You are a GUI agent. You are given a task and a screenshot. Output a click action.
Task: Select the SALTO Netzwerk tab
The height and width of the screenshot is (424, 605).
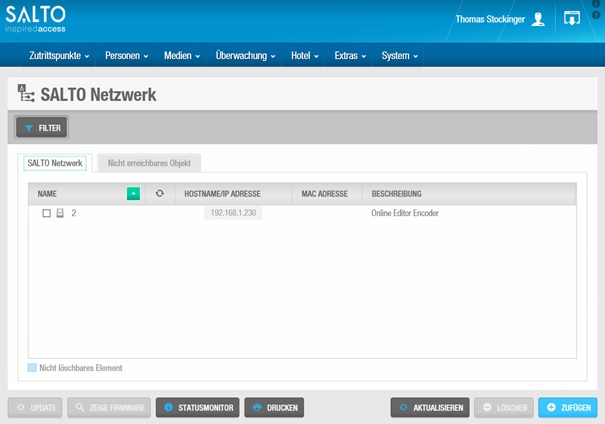click(55, 163)
